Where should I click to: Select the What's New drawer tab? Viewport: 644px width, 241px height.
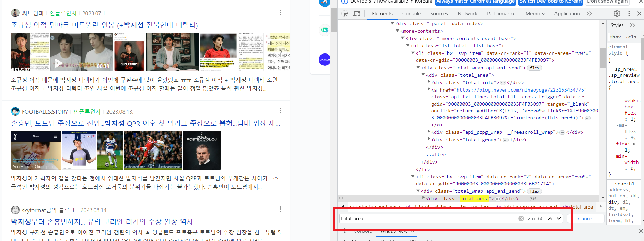[394, 231]
